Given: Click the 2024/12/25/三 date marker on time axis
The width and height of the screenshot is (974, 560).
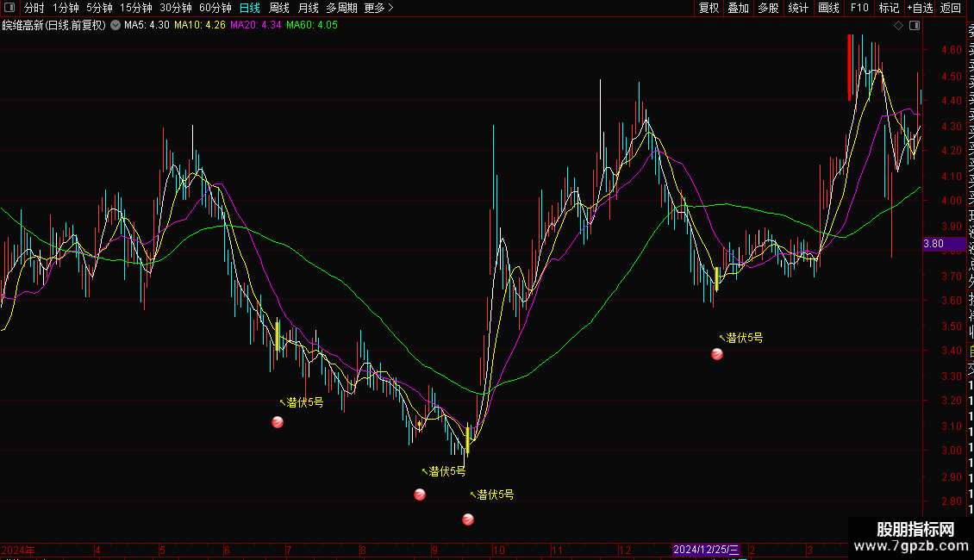Looking at the screenshot, I should 706,550.
